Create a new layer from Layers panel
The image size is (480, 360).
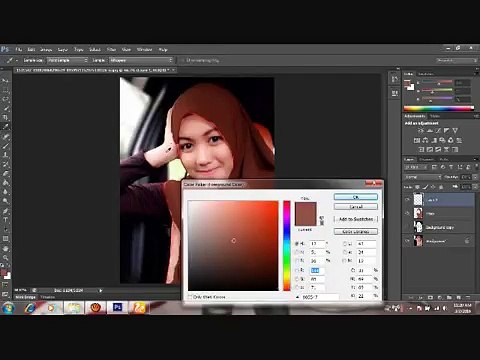click(459, 297)
